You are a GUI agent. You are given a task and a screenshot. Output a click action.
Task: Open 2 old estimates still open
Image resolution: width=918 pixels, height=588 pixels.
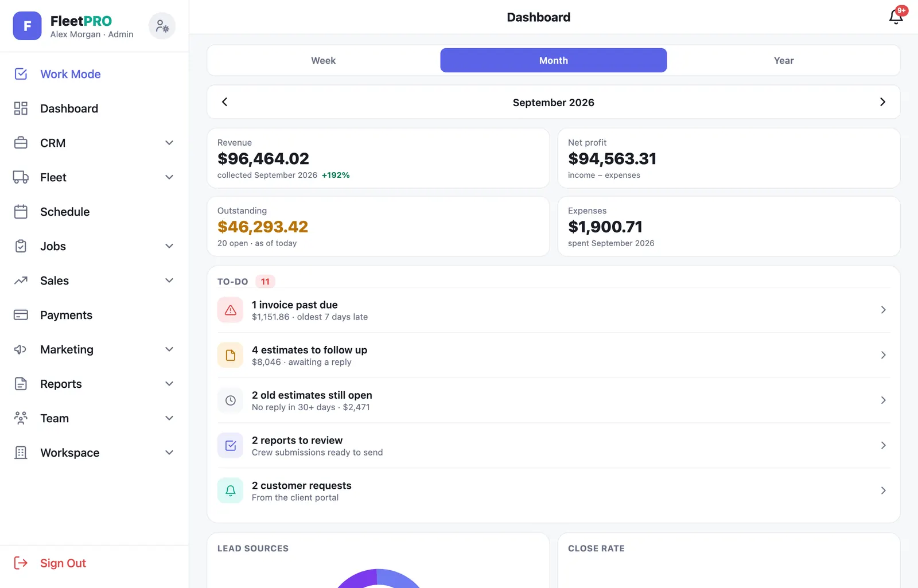[554, 400]
